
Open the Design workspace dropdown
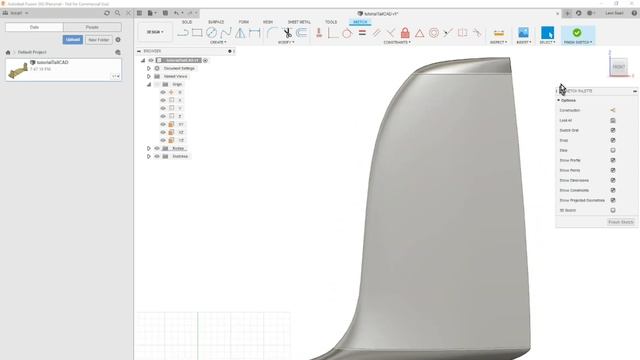[x=155, y=32]
